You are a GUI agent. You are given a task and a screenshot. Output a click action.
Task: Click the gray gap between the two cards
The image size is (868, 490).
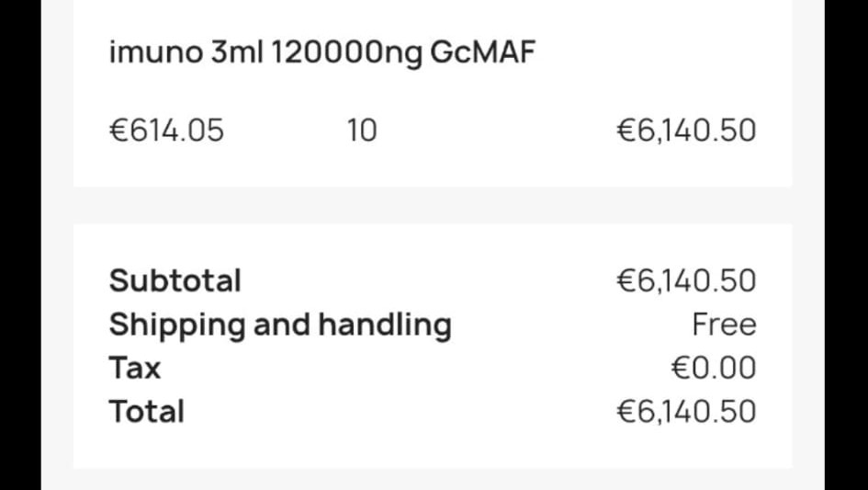pyautogui.click(x=432, y=205)
